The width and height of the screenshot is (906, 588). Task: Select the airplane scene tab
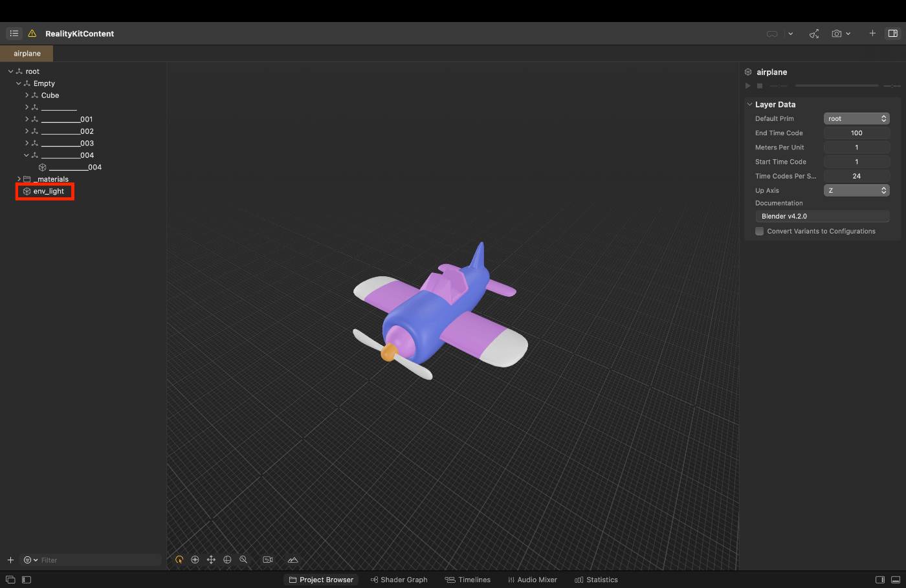(27, 54)
